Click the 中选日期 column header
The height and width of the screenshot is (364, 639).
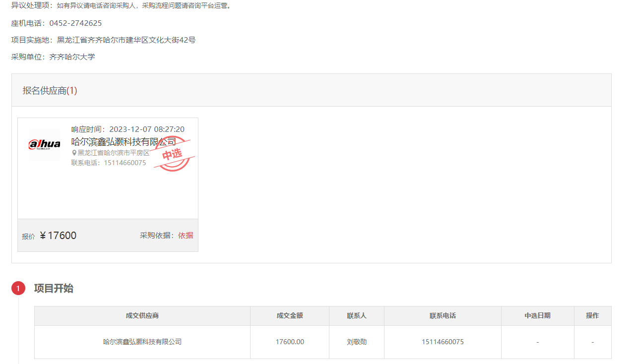click(537, 316)
